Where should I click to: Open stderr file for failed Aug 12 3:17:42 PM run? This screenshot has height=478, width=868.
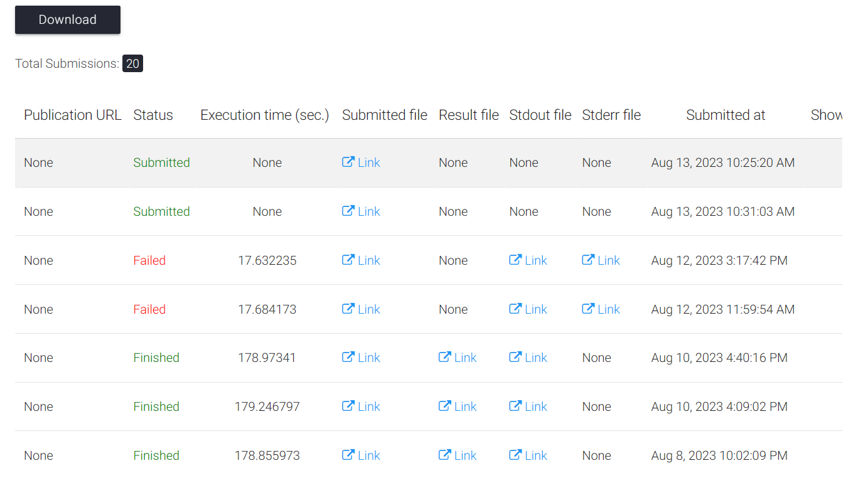click(601, 260)
